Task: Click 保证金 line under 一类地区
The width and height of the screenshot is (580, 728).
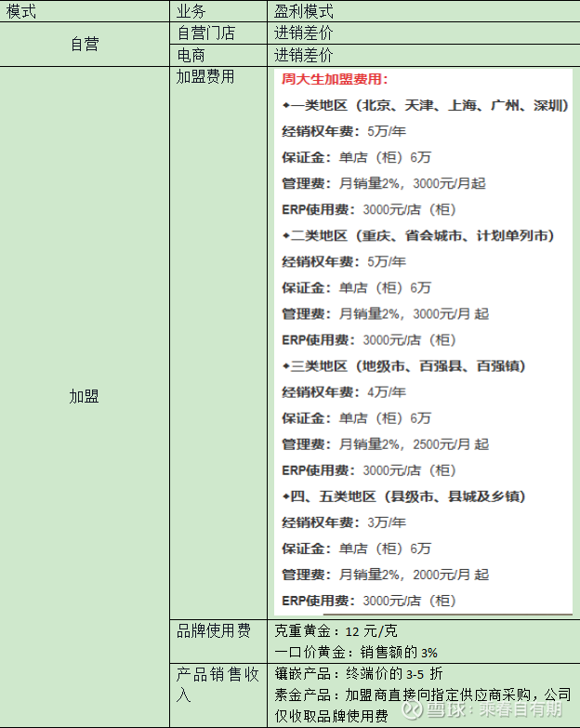Action: (x=356, y=157)
